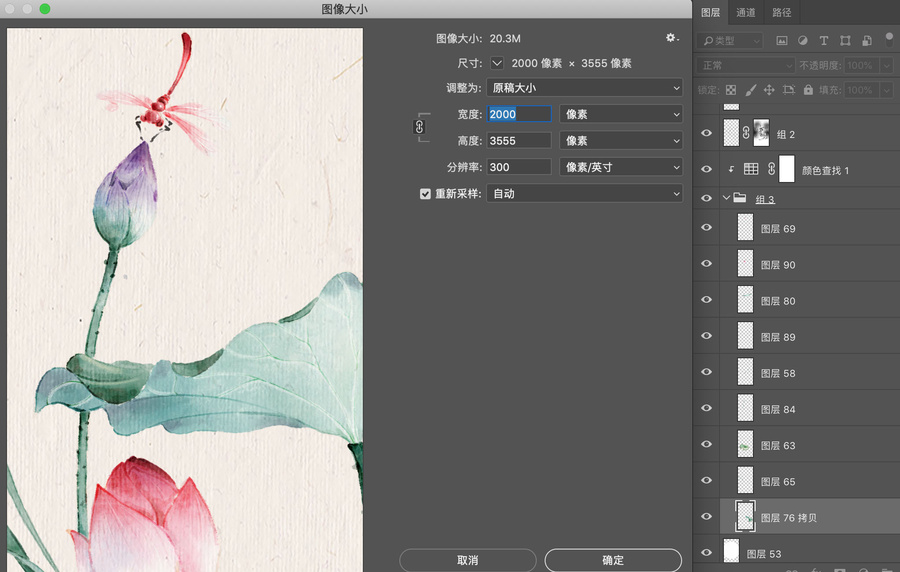900x572 pixels.
Task: Select the thumbnail of 图层 76 拷贝
Action: pos(745,516)
